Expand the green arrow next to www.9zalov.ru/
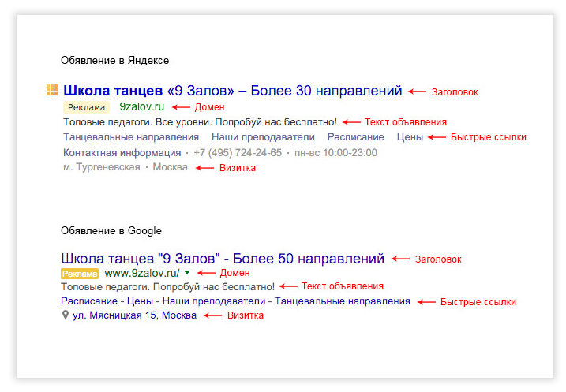 [x=187, y=273]
